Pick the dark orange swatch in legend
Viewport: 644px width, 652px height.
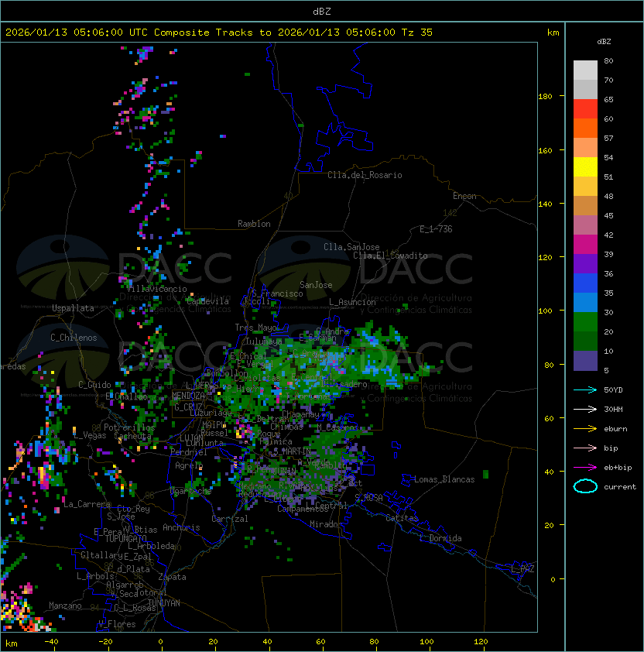pos(585,129)
